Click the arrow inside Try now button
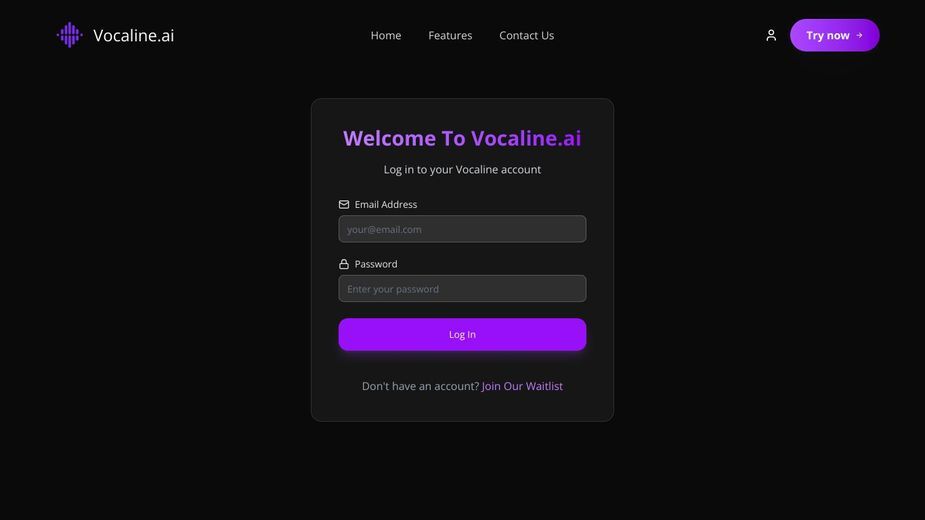The width and height of the screenshot is (925, 520). (859, 35)
